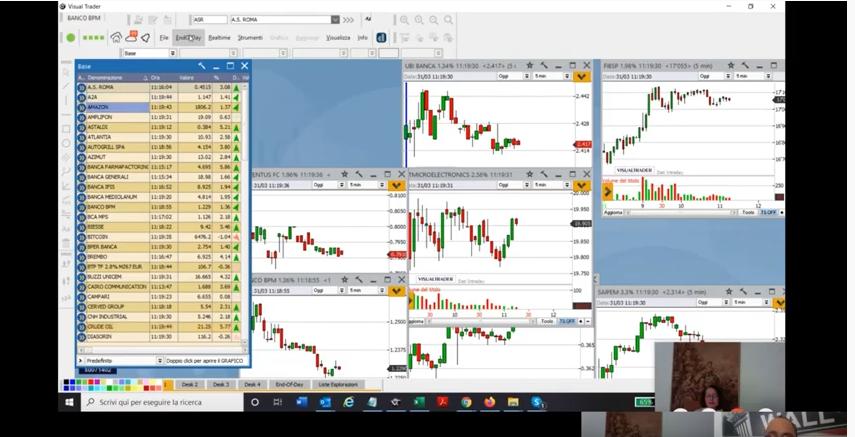Click the black swatch in color palette

(x=67, y=382)
